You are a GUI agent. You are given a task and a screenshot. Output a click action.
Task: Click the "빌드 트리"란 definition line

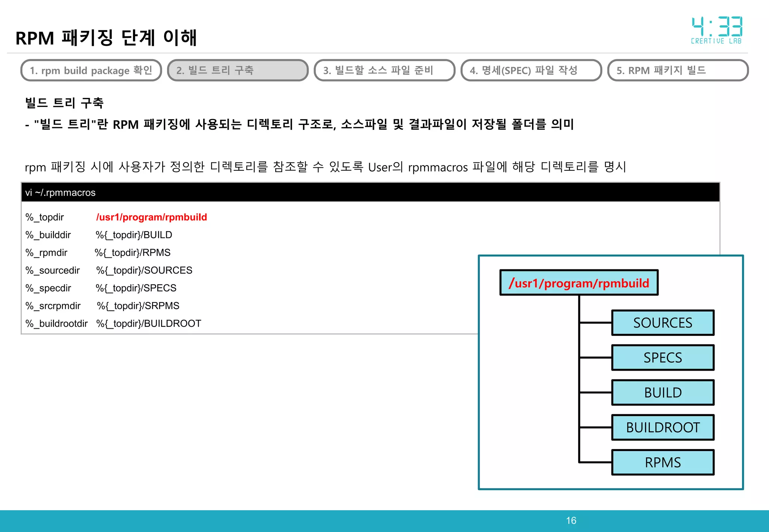(300, 124)
